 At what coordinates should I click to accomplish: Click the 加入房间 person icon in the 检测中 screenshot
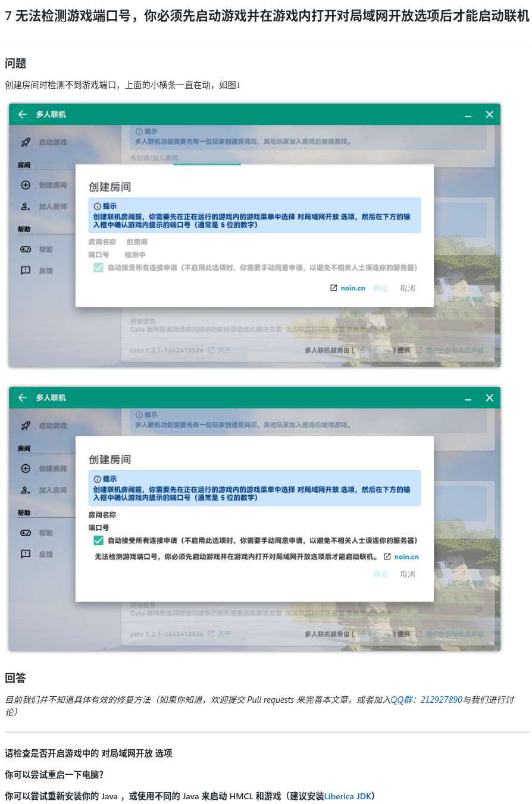[26, 207]
